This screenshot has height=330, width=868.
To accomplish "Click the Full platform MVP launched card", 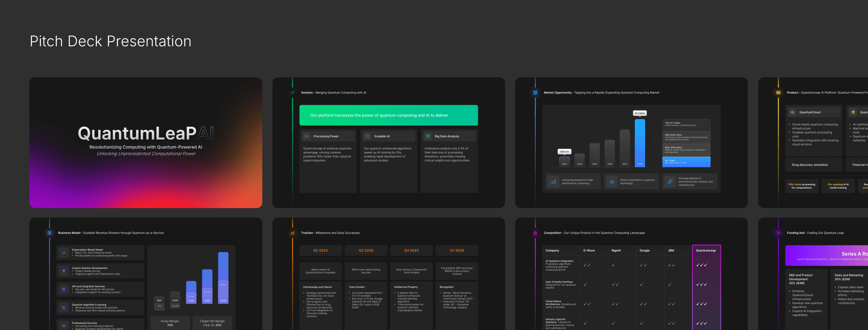I will pos(456,271).
